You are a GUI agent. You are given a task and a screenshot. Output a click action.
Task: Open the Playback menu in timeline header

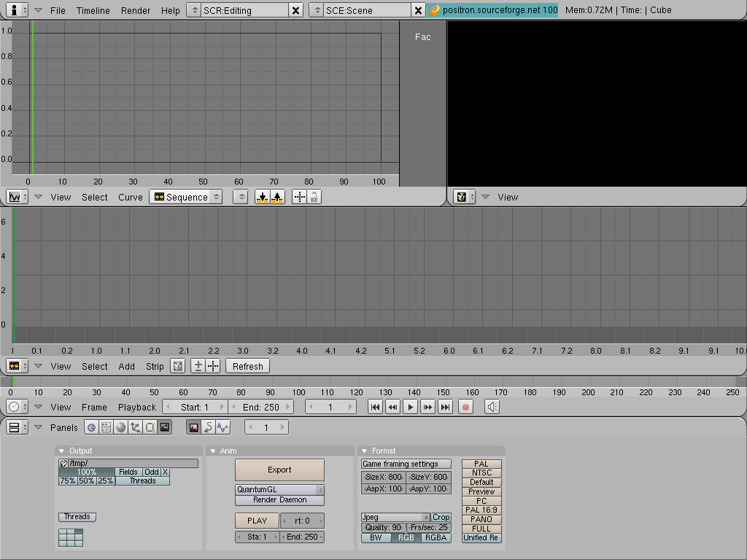(x=136, y=407)
